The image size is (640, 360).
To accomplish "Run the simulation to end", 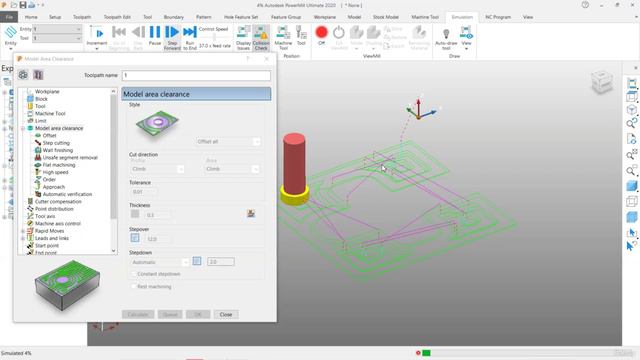I will pos(190,37).
